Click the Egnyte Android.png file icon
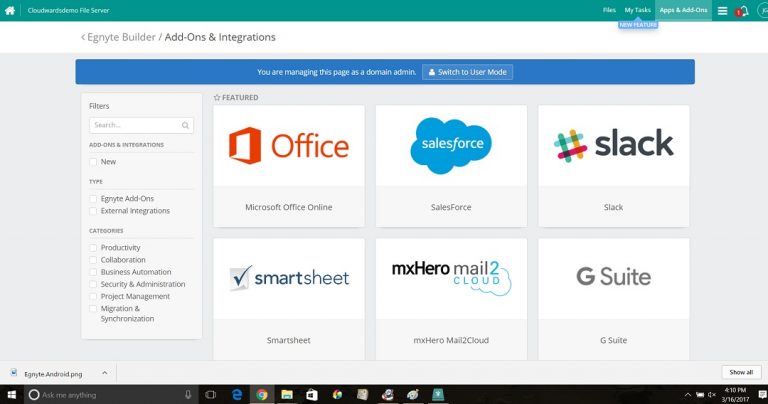The image size is (768, 404). coord(14,373)
